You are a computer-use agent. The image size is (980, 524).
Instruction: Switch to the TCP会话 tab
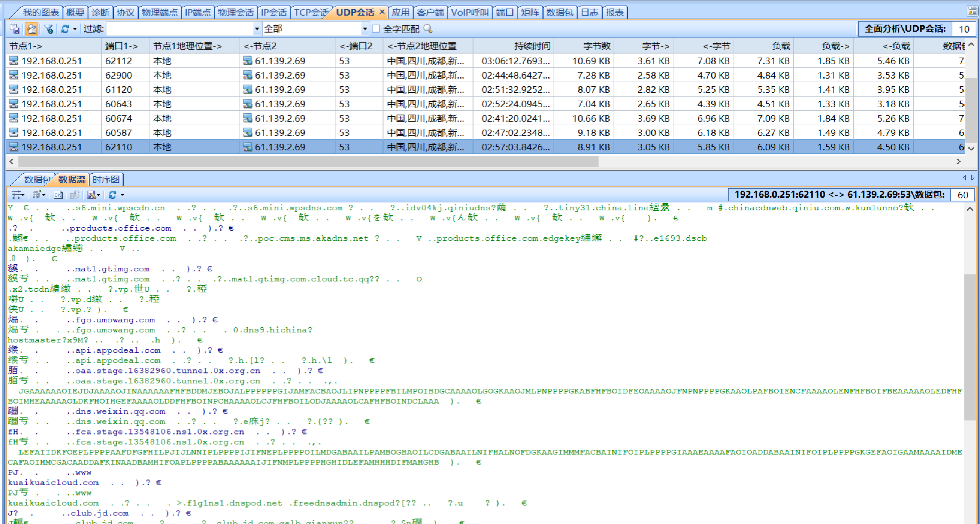(311, 13)
